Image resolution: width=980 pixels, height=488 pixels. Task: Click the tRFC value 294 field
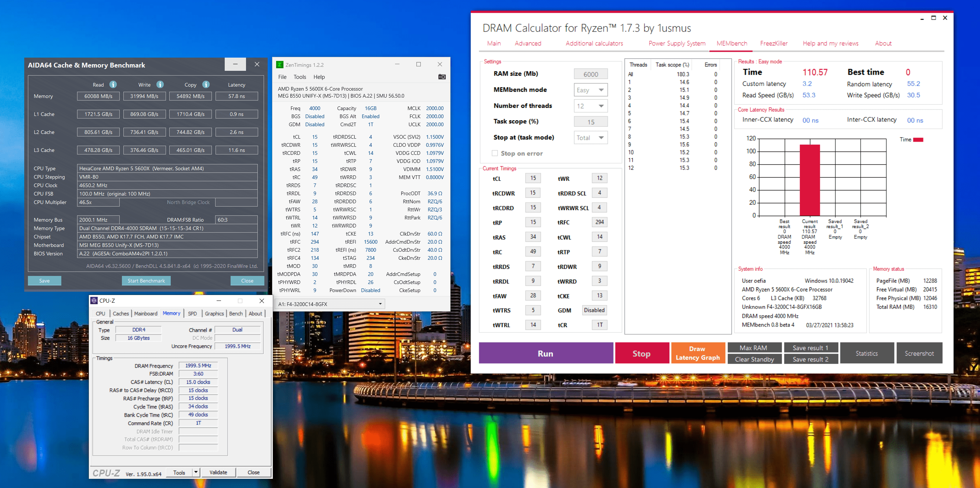[600, 222]
